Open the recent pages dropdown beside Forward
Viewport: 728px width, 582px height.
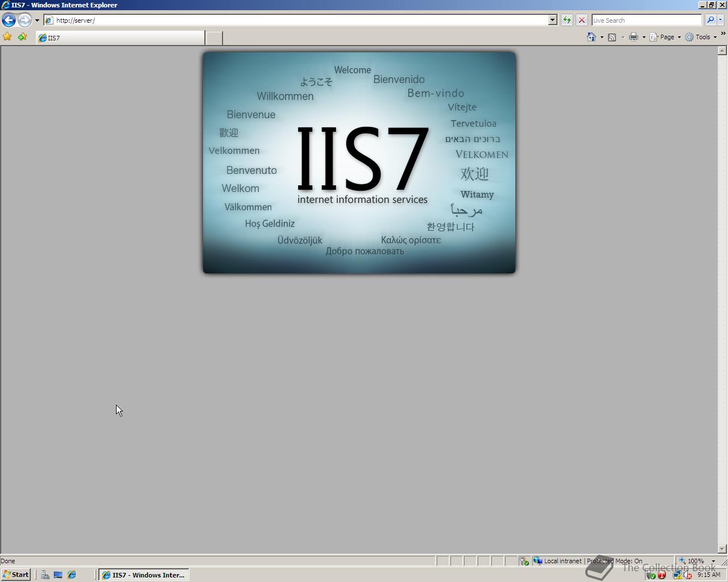click(x=37, y=20)
